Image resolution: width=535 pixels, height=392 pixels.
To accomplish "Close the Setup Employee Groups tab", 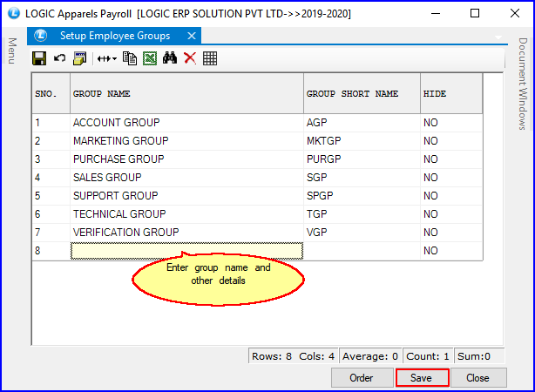I will click(x=192, y=36).
